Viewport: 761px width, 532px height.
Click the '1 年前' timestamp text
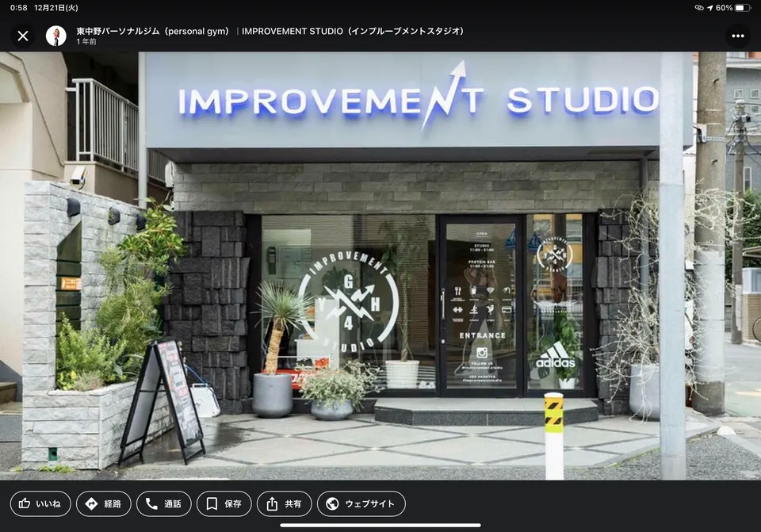86,42
